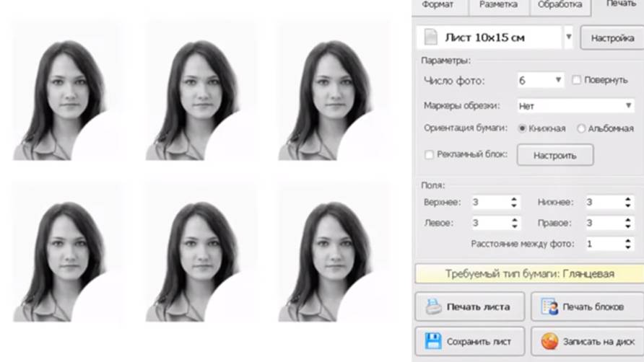Select the bottom-middle photo in preview
This screenshot has width=644, height=362.
pyautogui.click(x=201, y=252)
